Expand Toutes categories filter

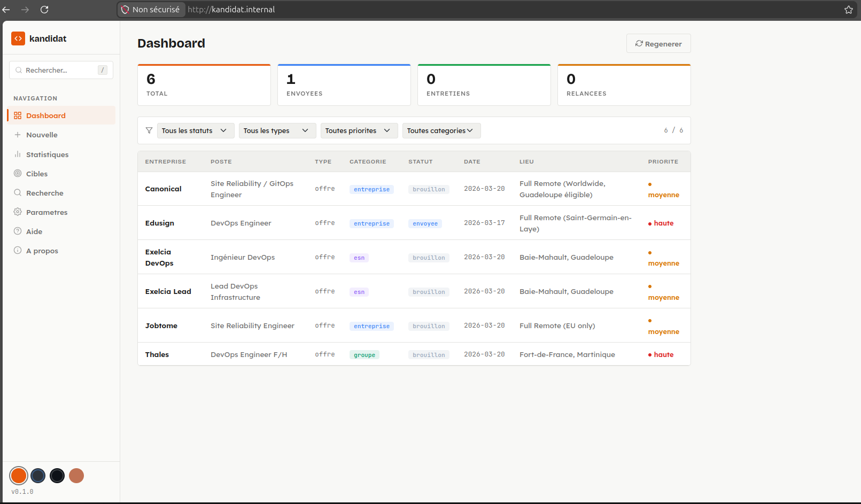click(441, 130)
